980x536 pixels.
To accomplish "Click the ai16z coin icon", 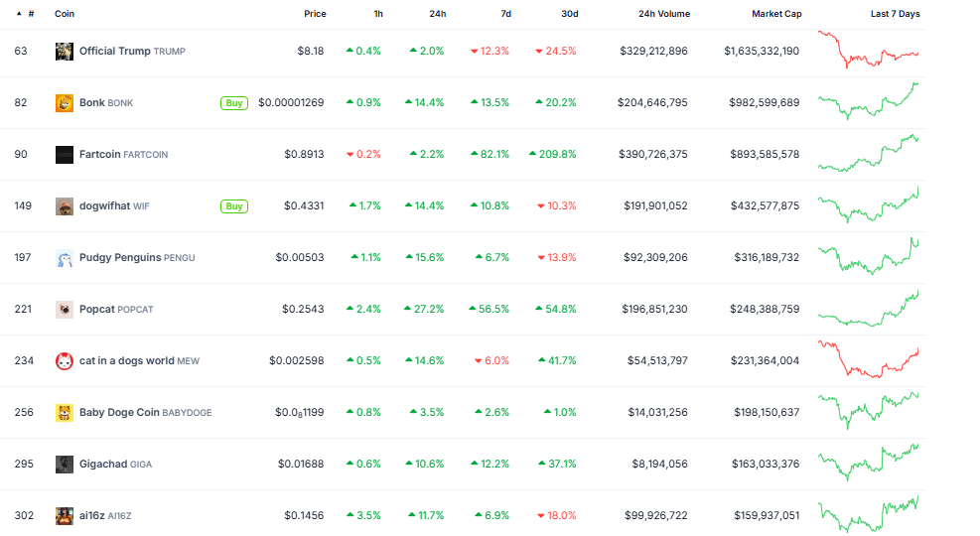I will click(x=65, y=516).
